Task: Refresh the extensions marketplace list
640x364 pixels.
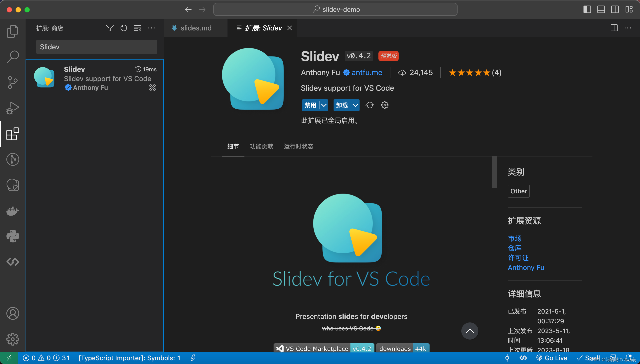Action: (124, 28)
